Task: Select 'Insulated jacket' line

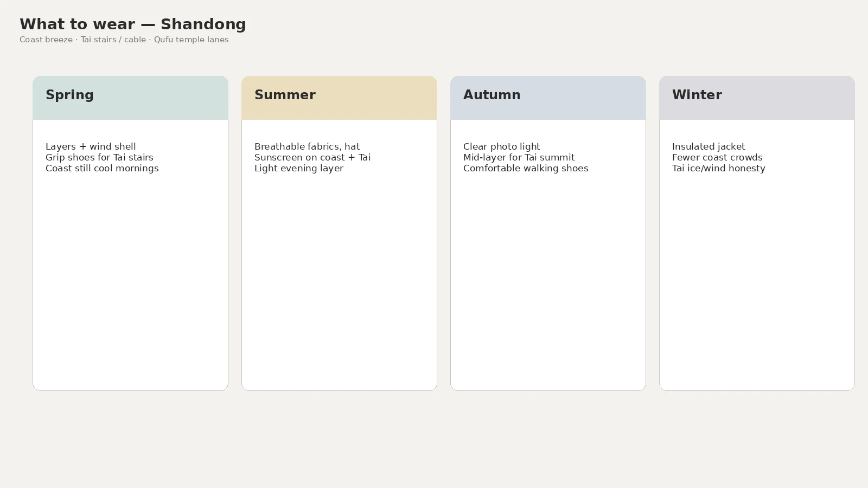Action: tap(709, 146)
